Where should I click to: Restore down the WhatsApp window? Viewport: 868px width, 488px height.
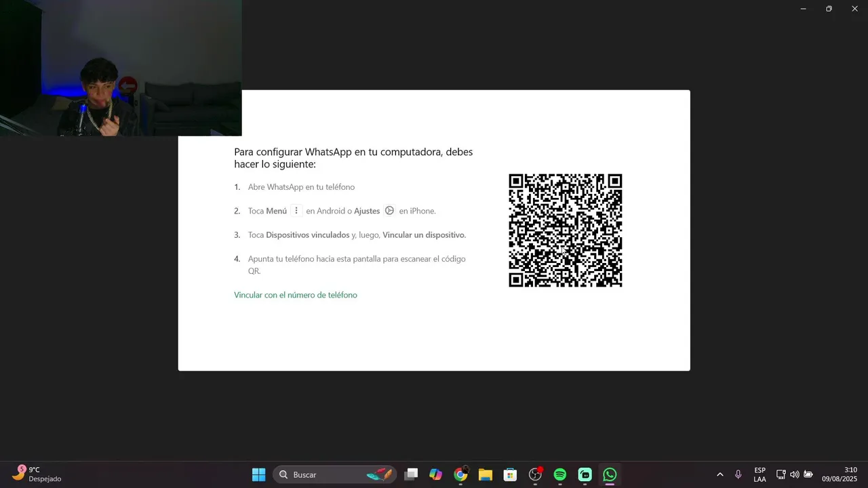[x=829, y=9]
